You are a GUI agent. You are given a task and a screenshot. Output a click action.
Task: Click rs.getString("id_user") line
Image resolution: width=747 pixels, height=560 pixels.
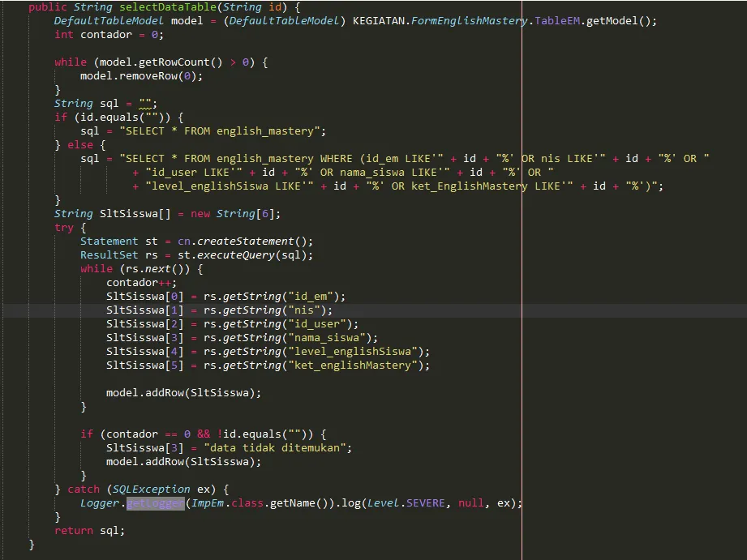[x=232, y=325]
